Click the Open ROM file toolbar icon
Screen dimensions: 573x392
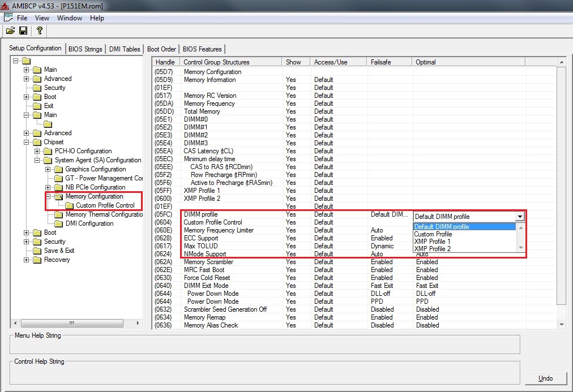click(10, 31)
